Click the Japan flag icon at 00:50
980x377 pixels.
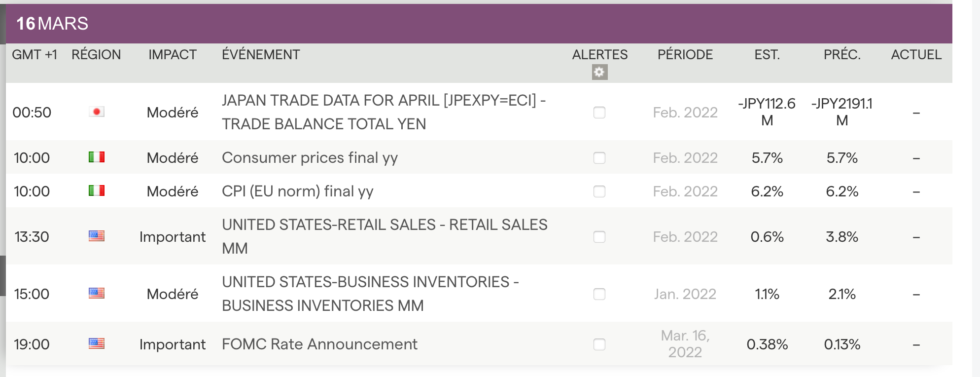[97, 112]
